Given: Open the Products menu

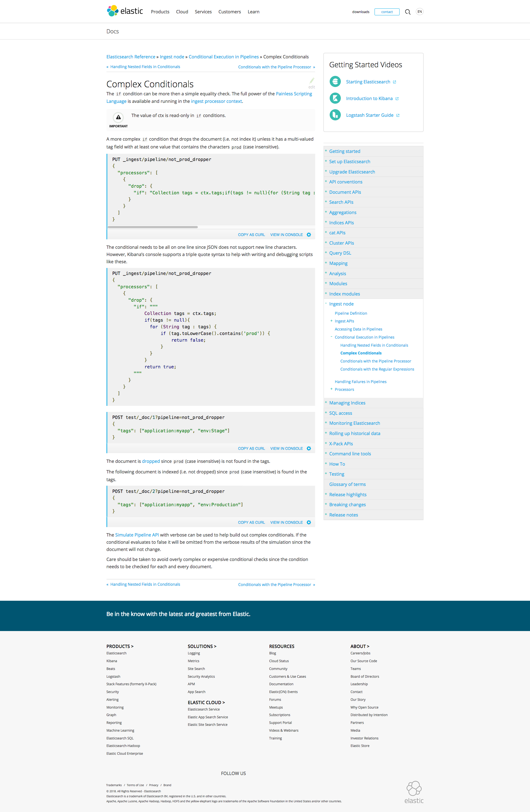Looking at the screenshot, I should [x=160, y=12].
